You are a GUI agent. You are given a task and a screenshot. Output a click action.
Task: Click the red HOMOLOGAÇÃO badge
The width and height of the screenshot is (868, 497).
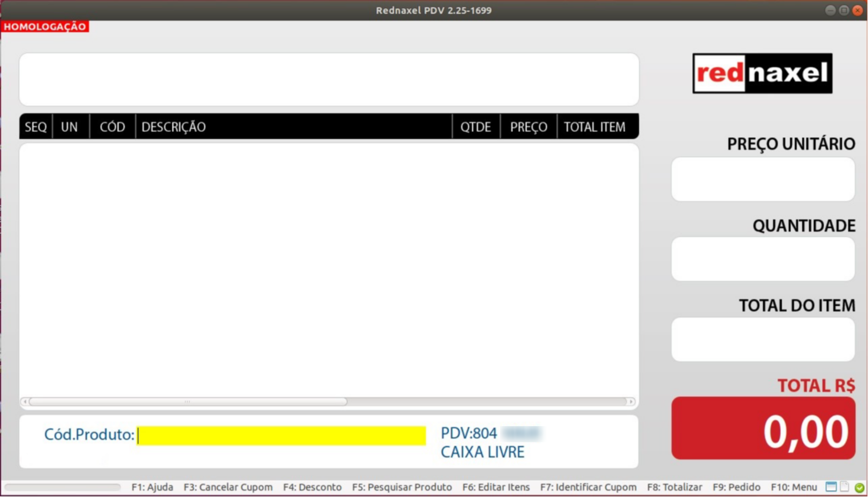point(45,26)
